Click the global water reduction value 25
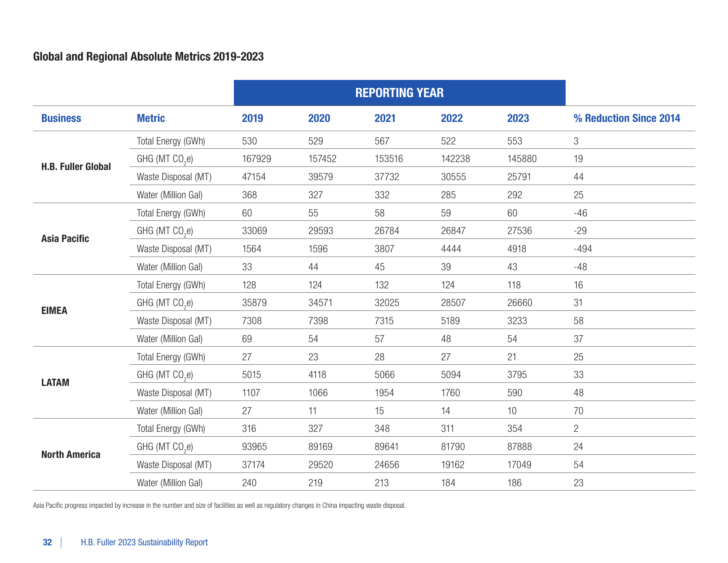This screenshot has height=563, width=728. [x=578, y=195]
